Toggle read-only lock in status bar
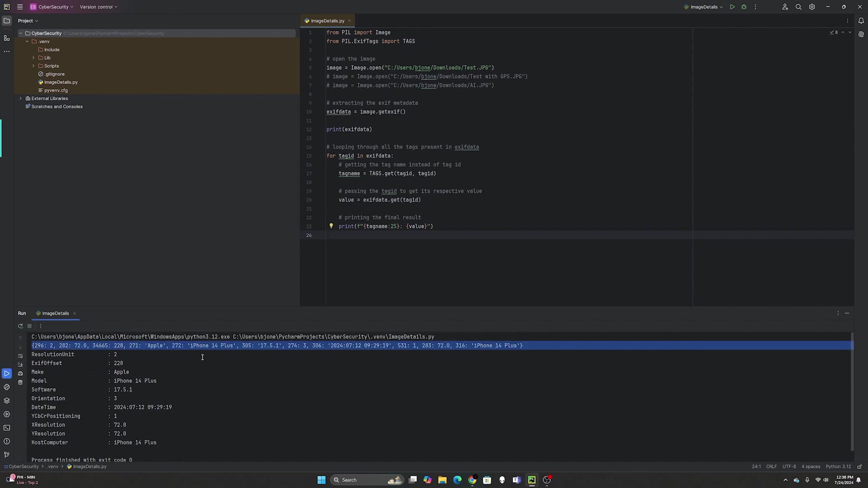This screenshot has width=868, height=488. pos(859,467)
